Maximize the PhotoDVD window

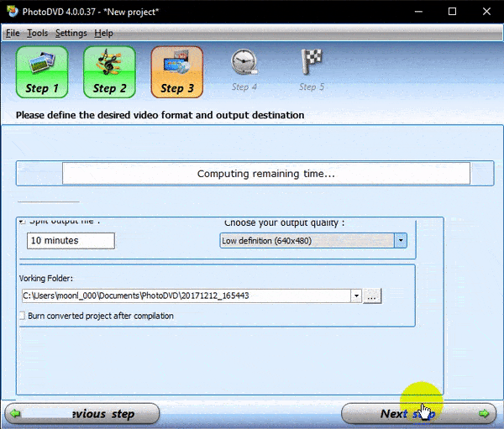tap(452, 12)
